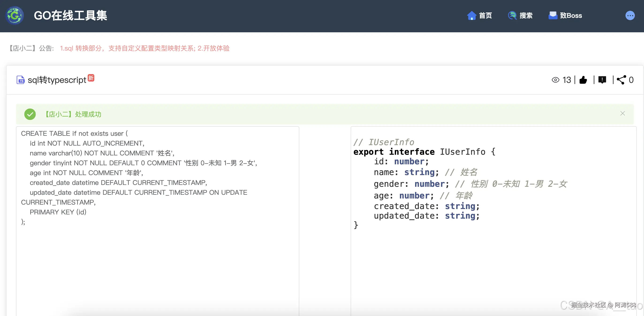Click the green success checkmark icon
Image resolution: width=644 pixels, height=316 pixels.
click(30, 114)
